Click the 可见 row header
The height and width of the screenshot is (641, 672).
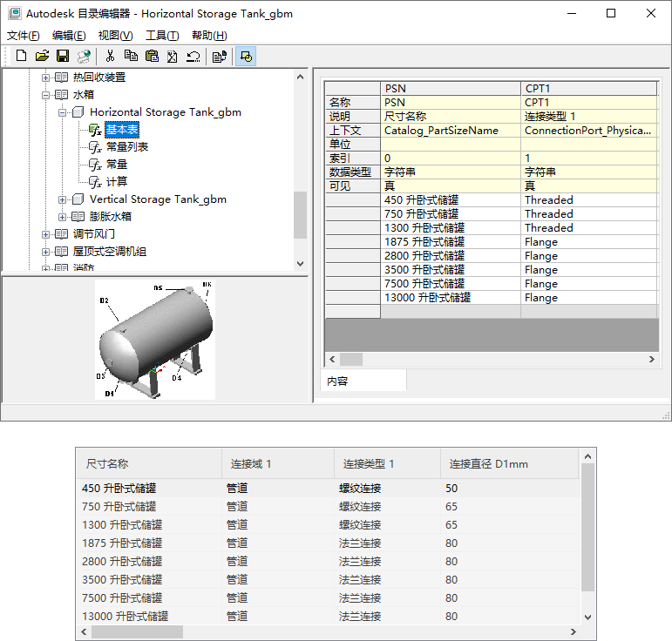pyautogui.click(x=353, y=186)
